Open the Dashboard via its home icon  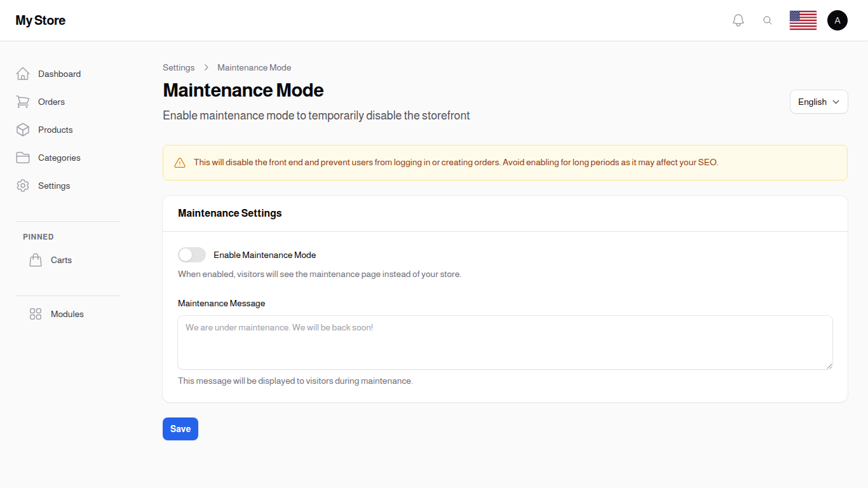tap(23, 74)
